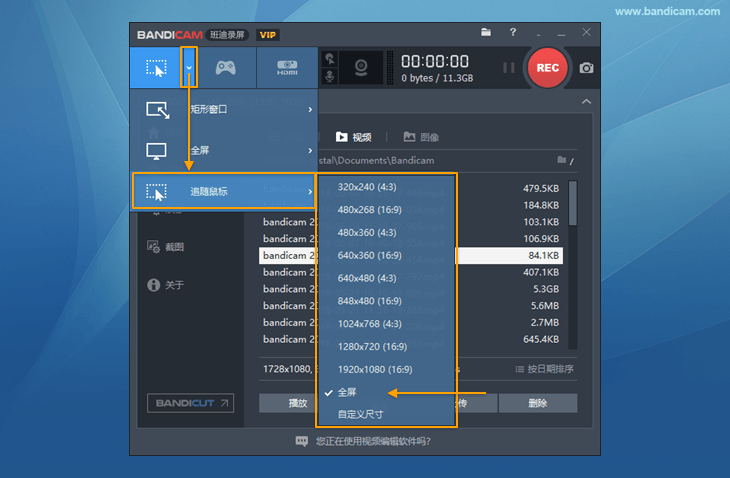Select 640x480 (4:3) size
This screenshot has height=478, width=730.
click(x=386, y=278)
